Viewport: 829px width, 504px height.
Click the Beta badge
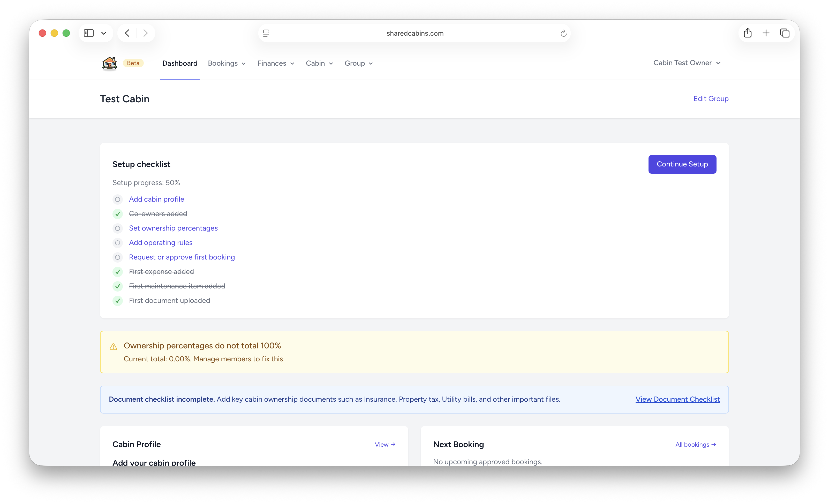[x=133, y=63]
